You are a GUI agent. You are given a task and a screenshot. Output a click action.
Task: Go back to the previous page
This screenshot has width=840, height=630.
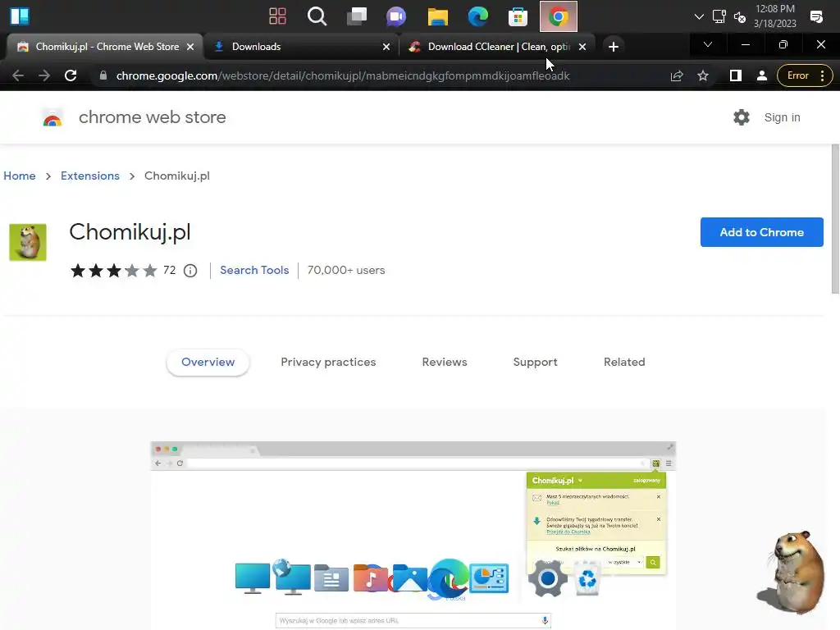[x=18, y=75]
